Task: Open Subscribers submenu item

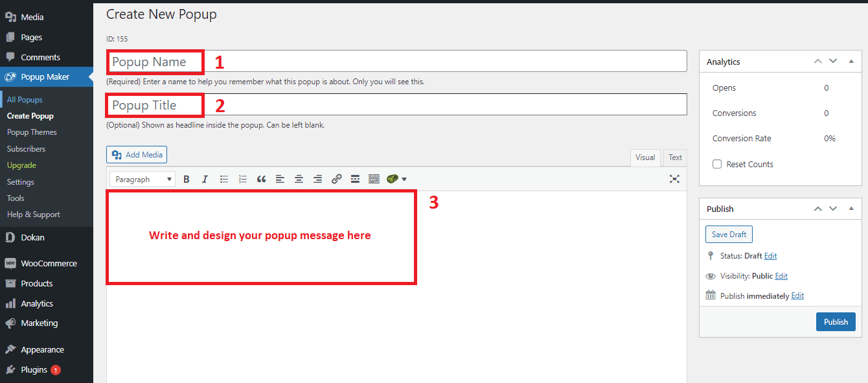Action: [x=26, y=149]
